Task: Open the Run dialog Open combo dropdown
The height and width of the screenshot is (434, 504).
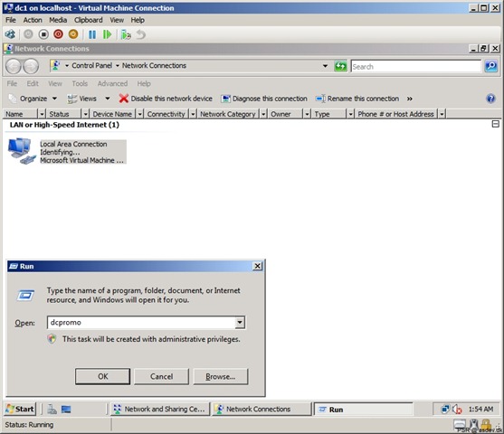Action: click(240, 323)
